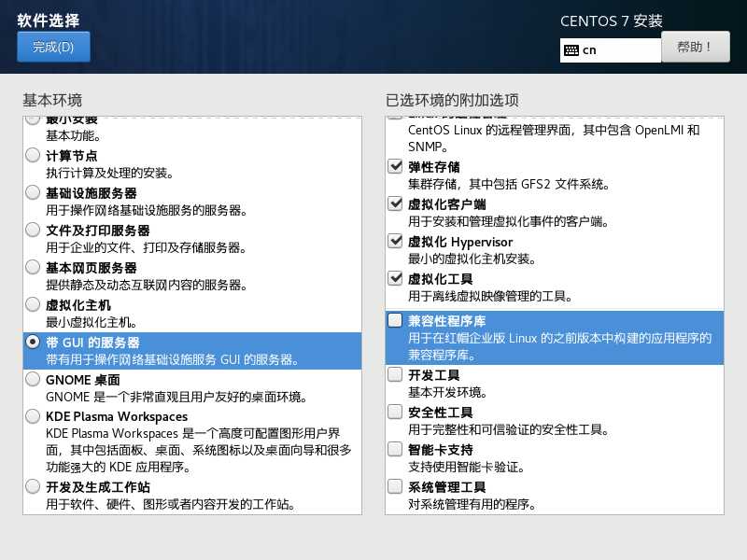This screenshot has height=560, width=747.
Task: Click the 开发及生成工作站 label
Action: pyautogui.click(x=98, y=487)
